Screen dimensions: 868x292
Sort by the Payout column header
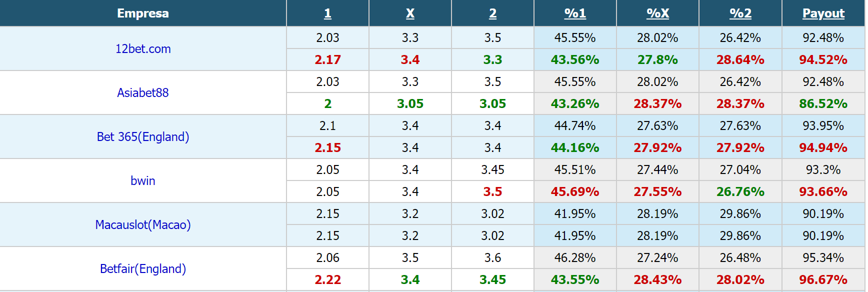pos(823,13)
